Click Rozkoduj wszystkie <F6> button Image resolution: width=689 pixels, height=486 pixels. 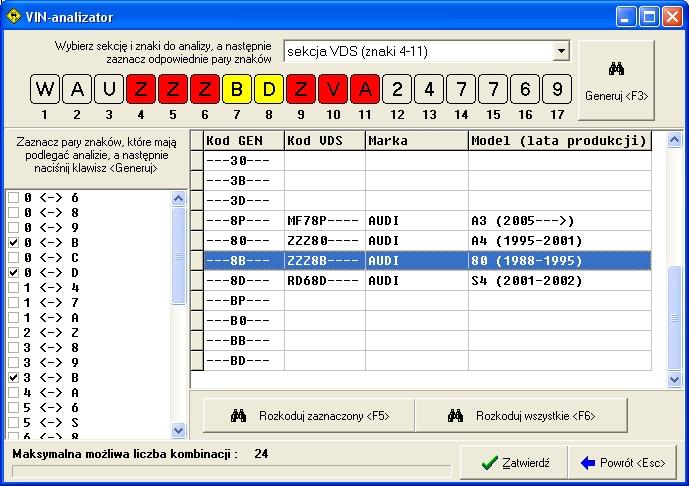pyautogui.click(x=521, y=416)
